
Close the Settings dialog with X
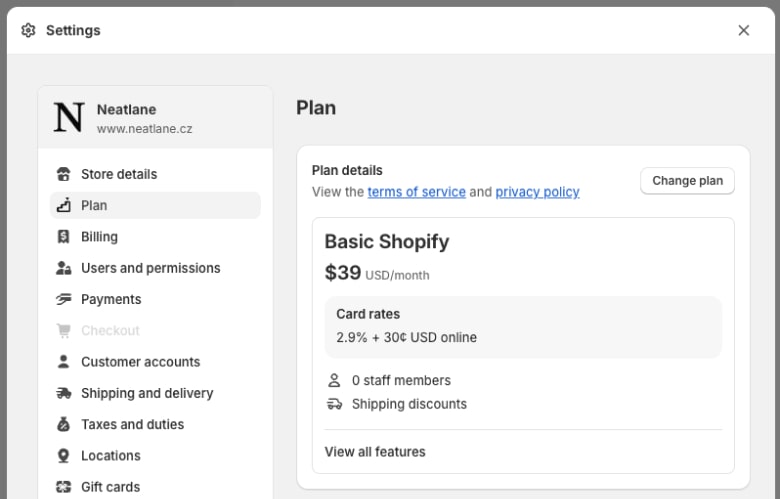click(743, 30)
